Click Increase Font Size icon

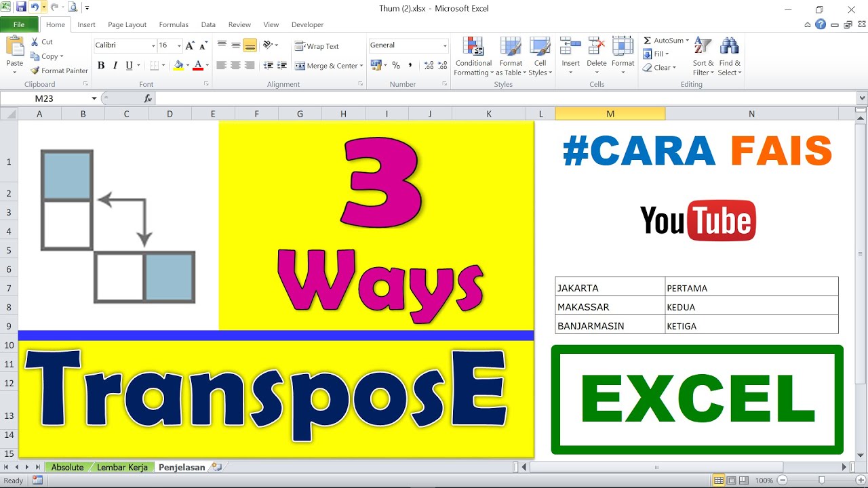point(191,45)
